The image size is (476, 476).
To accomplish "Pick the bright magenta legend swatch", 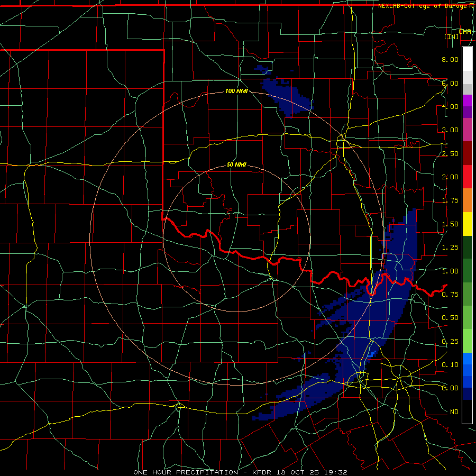I will point(467,100).
